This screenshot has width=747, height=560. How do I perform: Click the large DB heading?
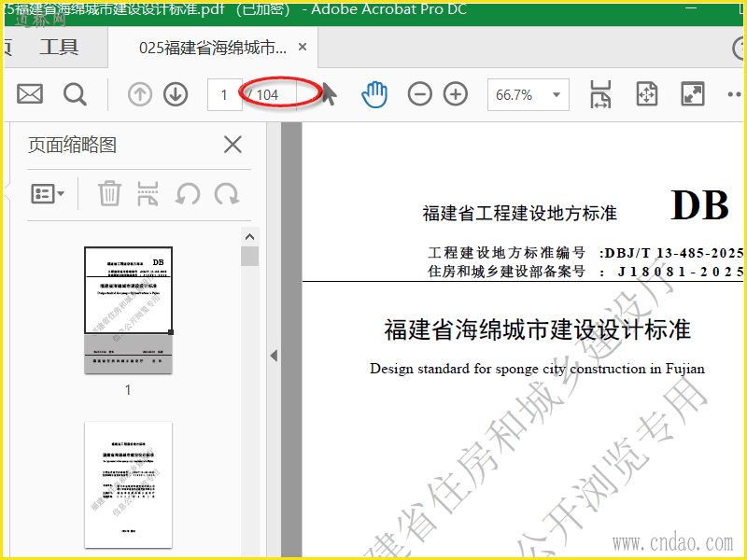[699, 205]
